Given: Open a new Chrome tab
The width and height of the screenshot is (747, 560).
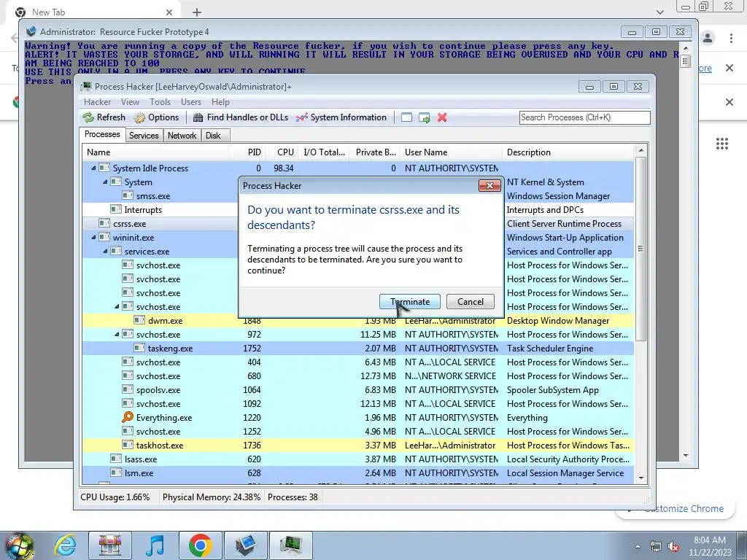Looking at the screenshot, I should [x=197, y=12].
